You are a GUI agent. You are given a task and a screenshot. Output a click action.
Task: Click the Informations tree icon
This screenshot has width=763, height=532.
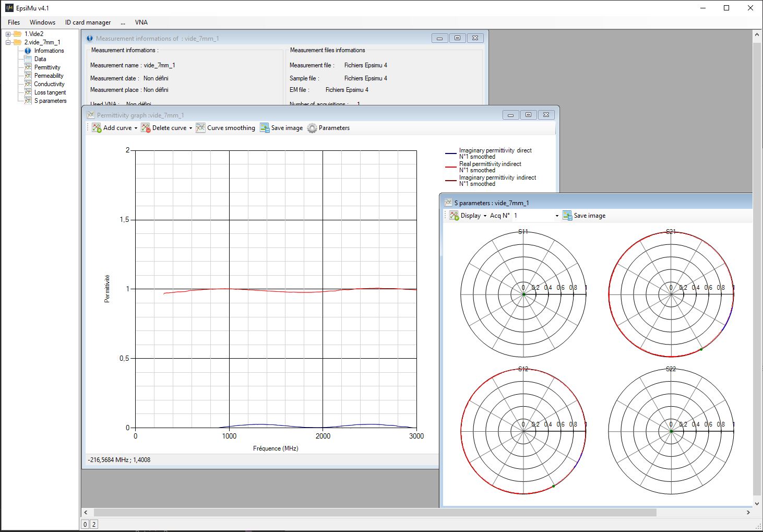click(x=28, y=51)
